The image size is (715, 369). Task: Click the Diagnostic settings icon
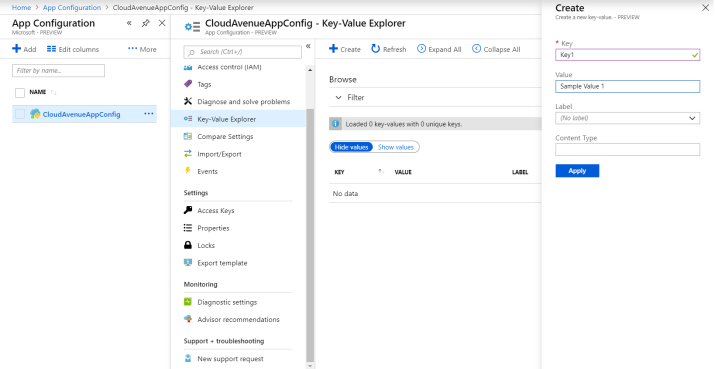[x=188, y=302]
